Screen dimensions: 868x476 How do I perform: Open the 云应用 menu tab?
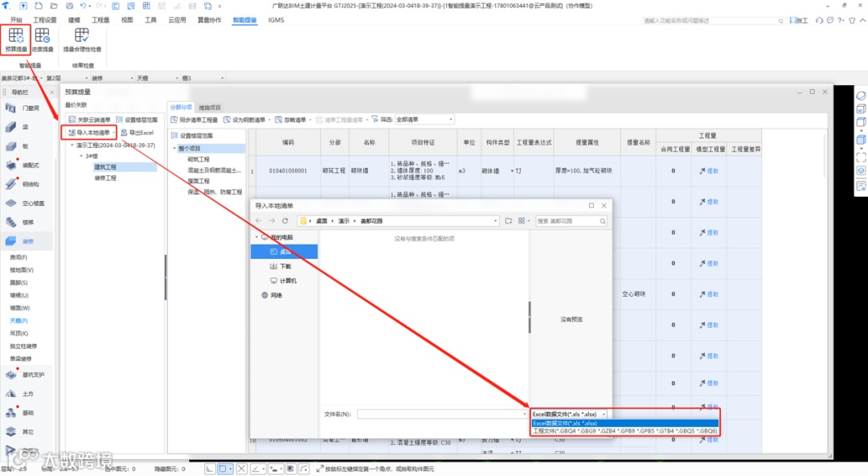177,20
